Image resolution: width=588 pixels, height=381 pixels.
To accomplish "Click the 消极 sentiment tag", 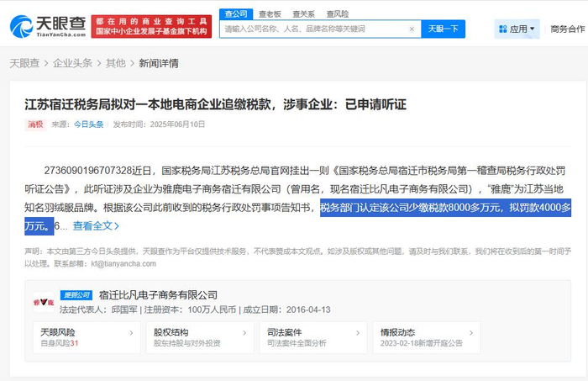I will (35, 124).
